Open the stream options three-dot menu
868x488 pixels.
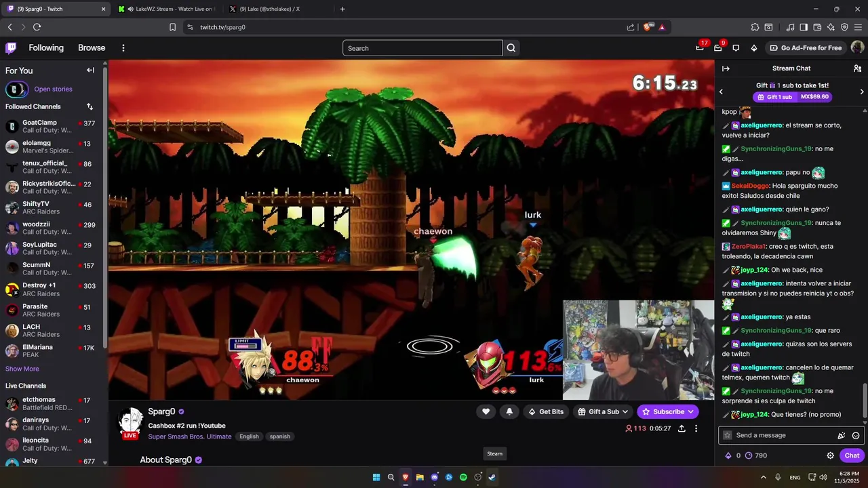[696, 428]
